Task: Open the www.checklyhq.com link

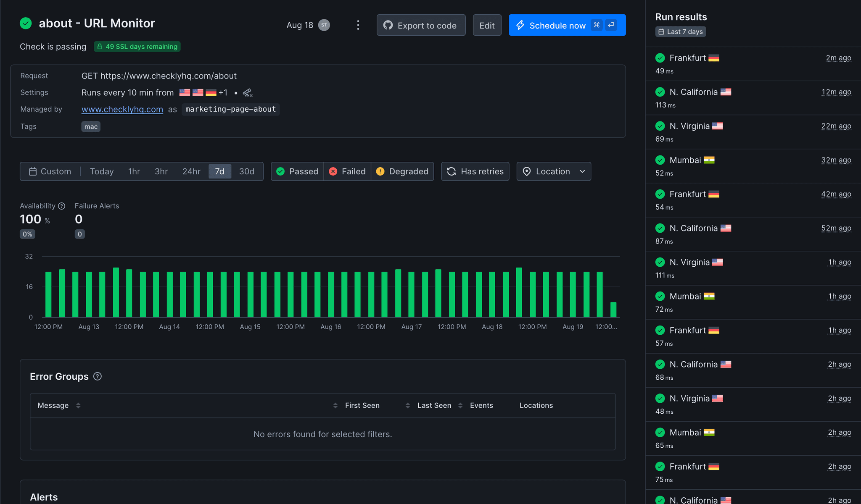Action: point(122,109)
